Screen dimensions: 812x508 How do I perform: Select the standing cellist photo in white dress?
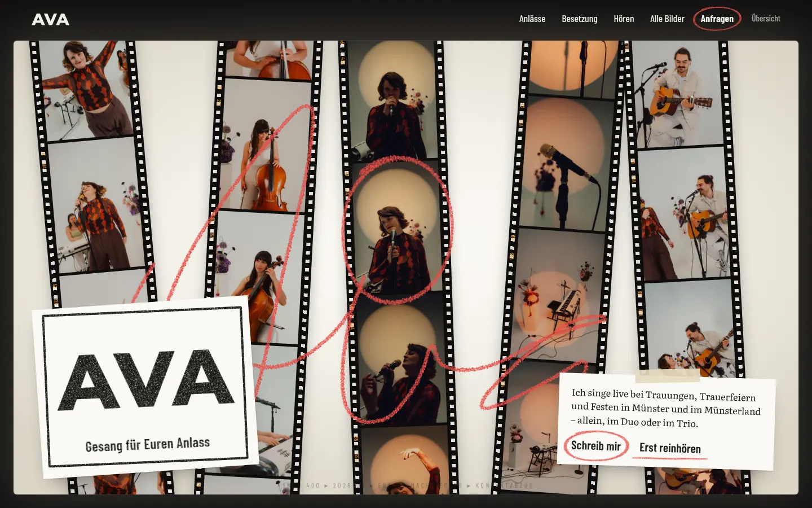[x=265, y=146]
